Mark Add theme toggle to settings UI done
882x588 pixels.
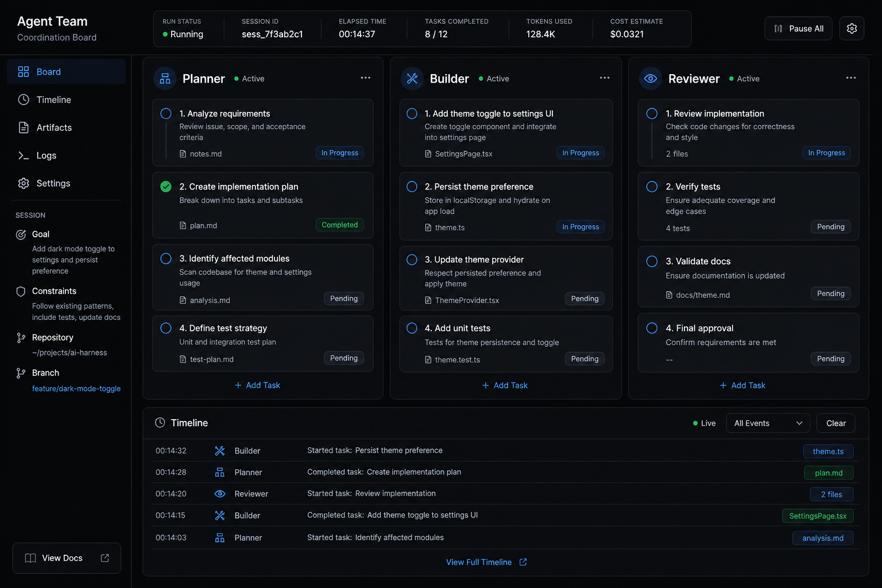pos(412,114)
